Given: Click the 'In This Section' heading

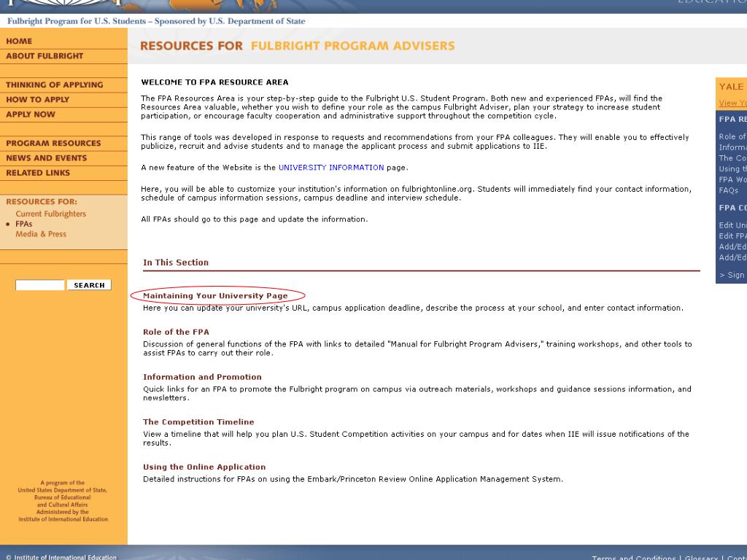Looking at the screenshot, I should point(176,262).
